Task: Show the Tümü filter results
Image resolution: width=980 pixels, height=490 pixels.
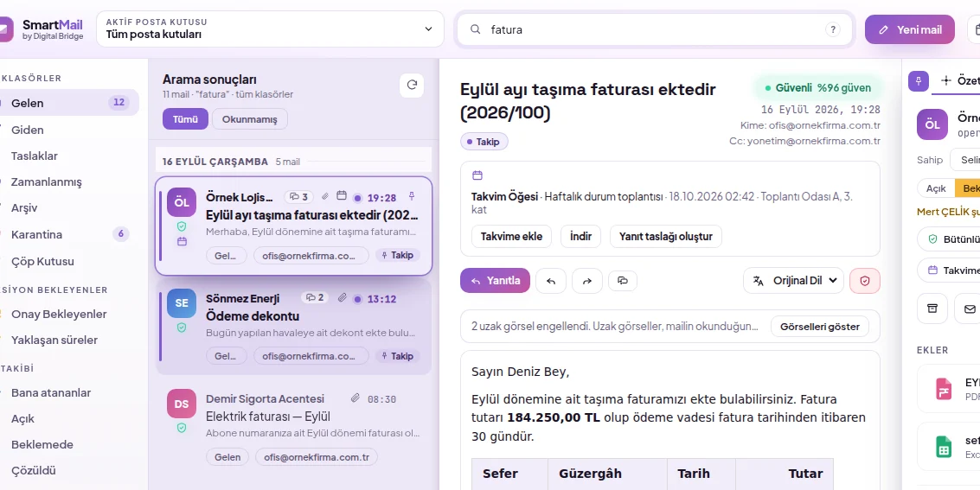Action: tap(185, 119)
